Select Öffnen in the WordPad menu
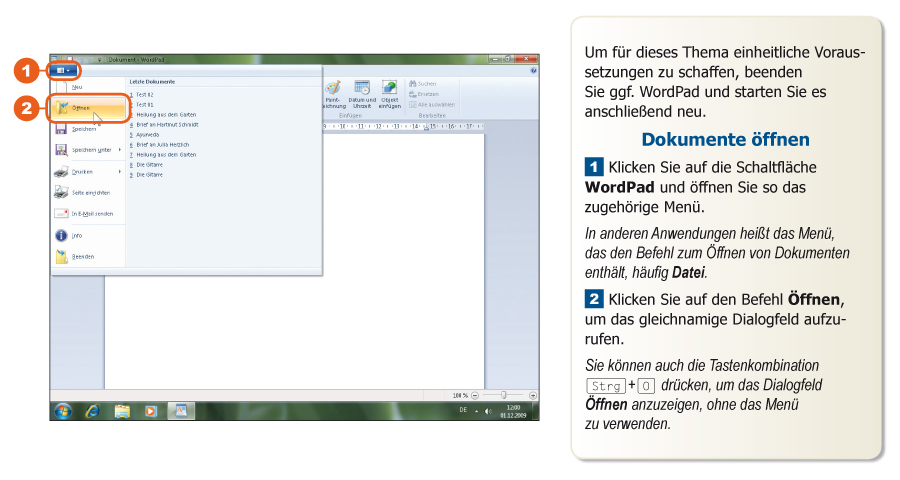The width and height of the screenshot is (900, 480). pos(81,108)
